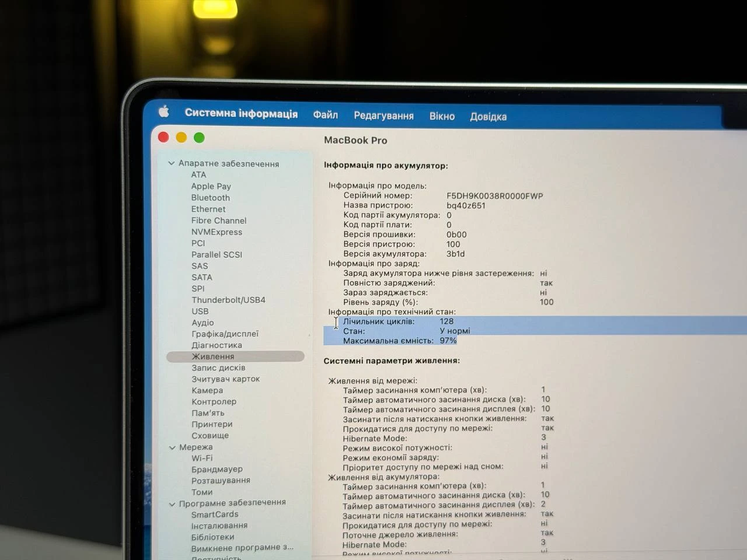The image size is (747, 560).
Task: Click the Живлення від акумулятора label
Action: coord(383,477)
